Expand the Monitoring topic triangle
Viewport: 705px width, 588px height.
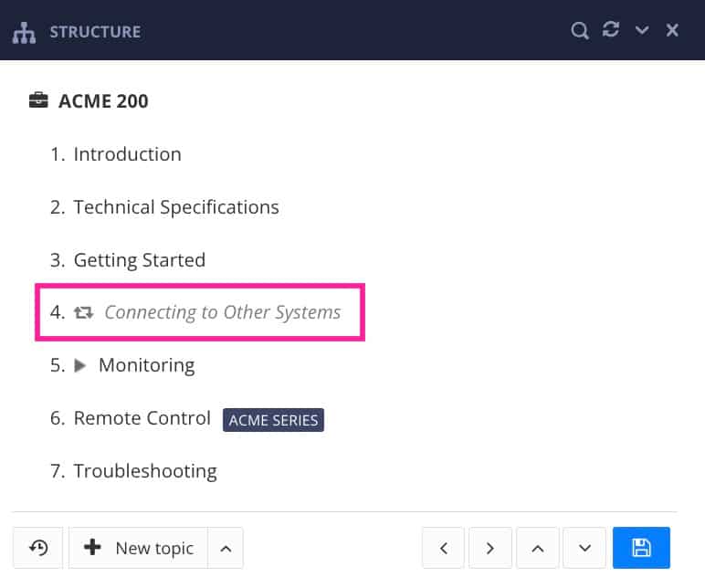click(80, 365)
